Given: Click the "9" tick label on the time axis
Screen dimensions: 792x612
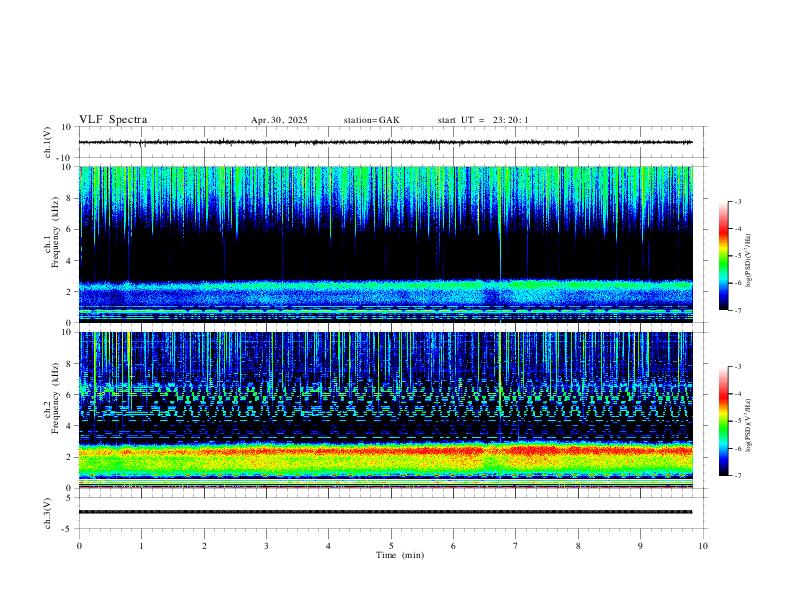Looking at the screenshot, I should (x=640, y=546).
